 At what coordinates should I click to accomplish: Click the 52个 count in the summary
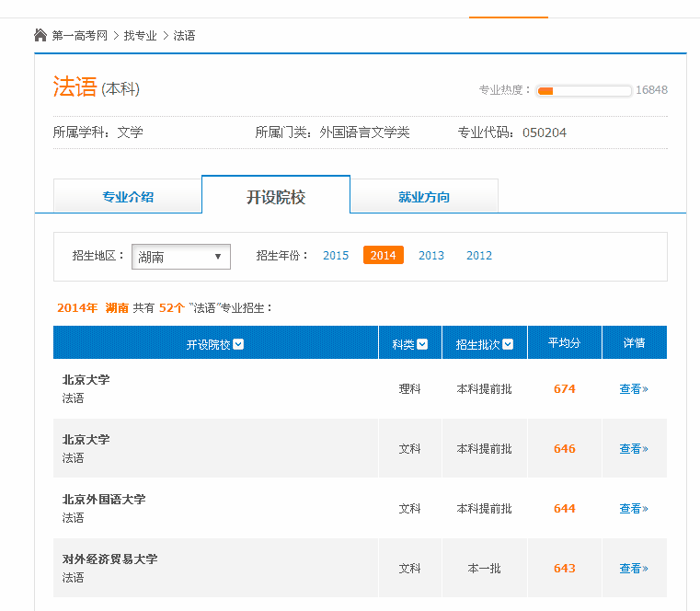coord(171,308)
